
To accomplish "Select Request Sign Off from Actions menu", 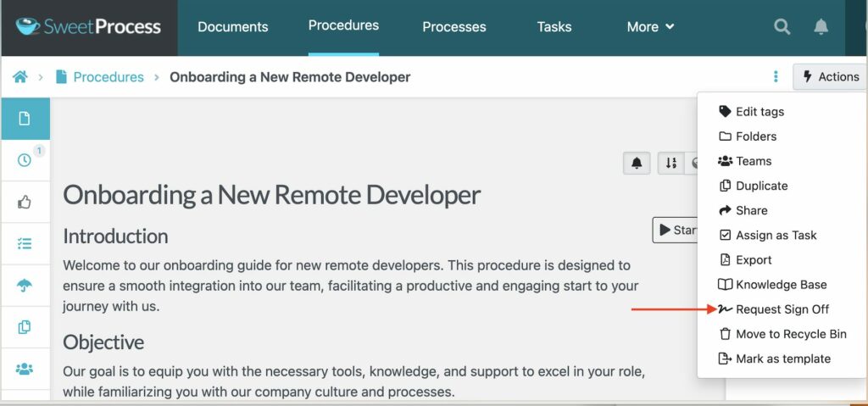I will coord(782,309).
